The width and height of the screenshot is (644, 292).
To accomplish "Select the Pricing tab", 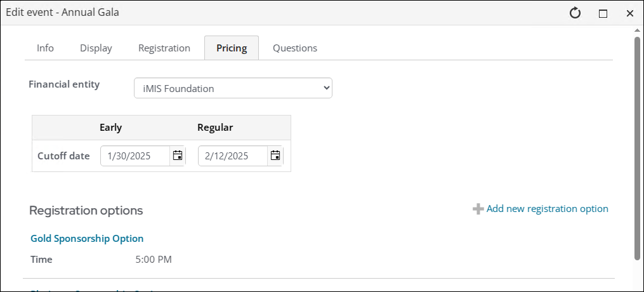I will tap(232, 48).
